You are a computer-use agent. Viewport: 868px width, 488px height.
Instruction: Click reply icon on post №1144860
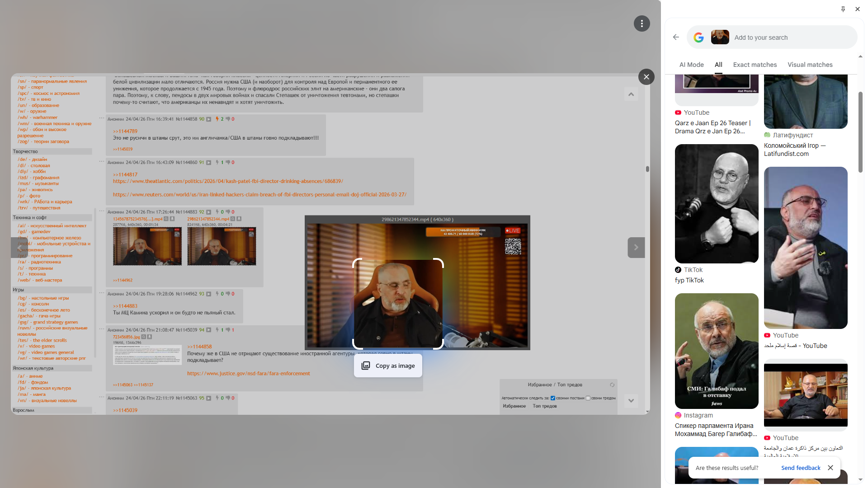208,163
